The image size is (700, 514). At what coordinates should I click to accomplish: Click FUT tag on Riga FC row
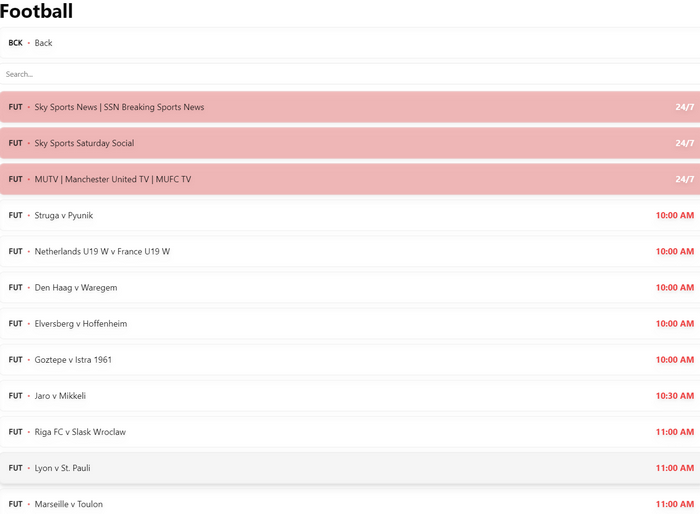pyautogui.click(x=15, y=433)
